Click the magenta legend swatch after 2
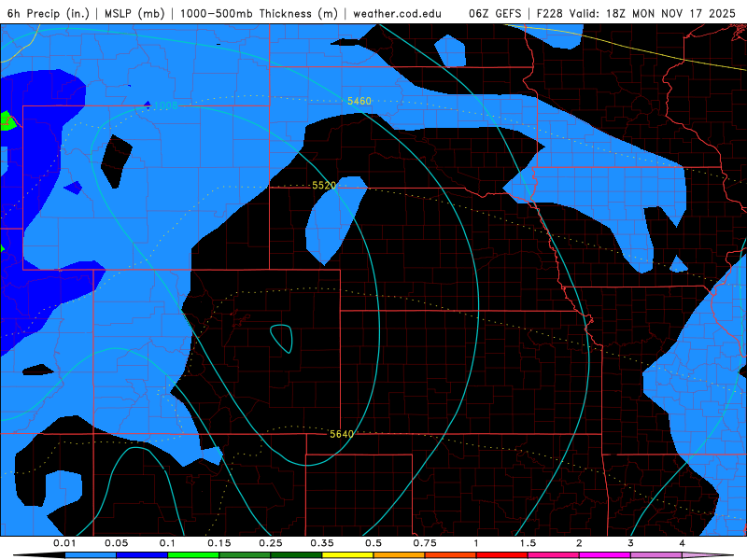The height and width of the screenshot is (560, 747). (605, 555)
